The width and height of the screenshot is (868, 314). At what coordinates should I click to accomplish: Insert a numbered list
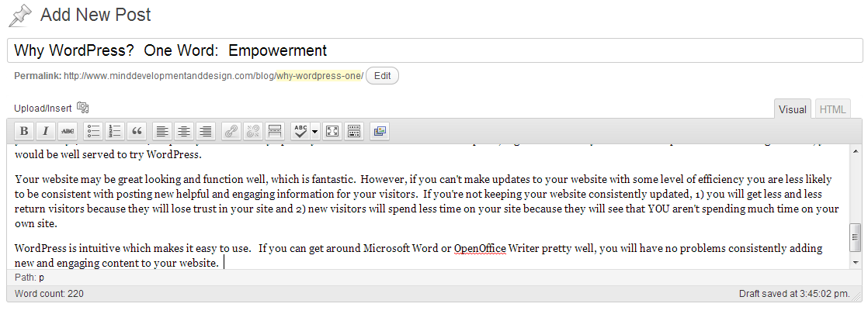(x=115, y=131)
